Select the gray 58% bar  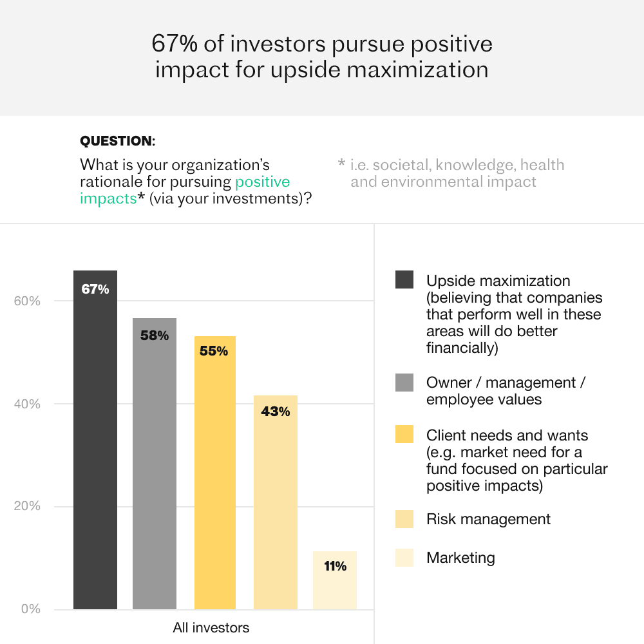point(155,463)
